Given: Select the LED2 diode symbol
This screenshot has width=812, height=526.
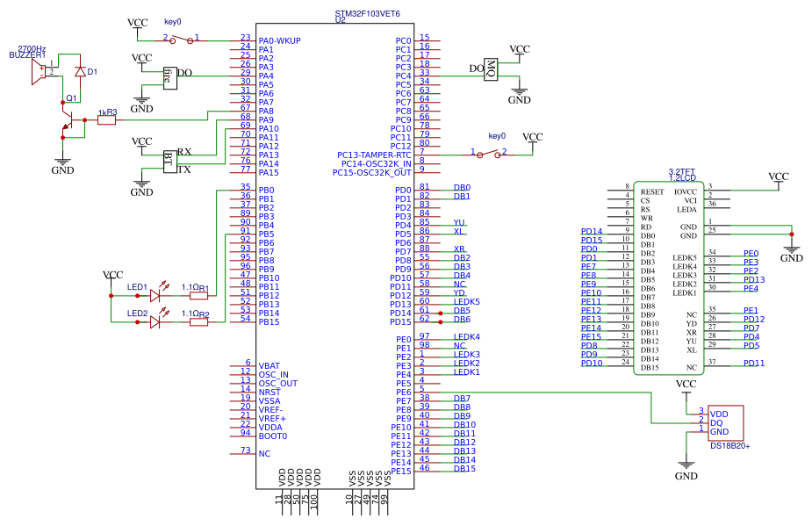Looking at the screenshot, I should click(x=155, y=321).
